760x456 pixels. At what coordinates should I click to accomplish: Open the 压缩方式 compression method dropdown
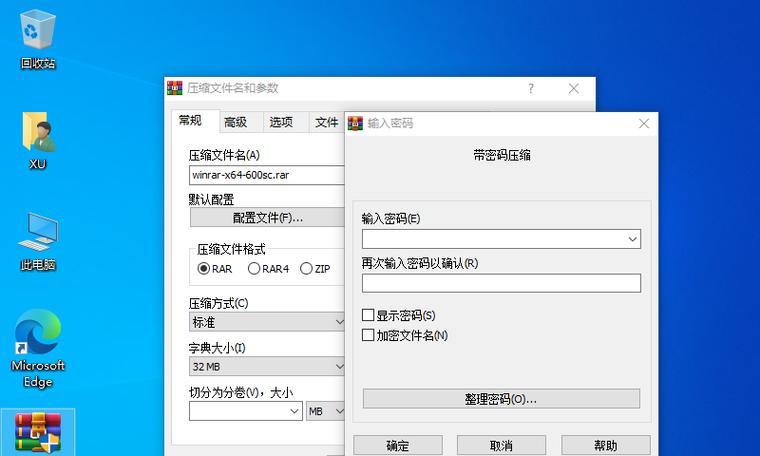(x=267, y=322)
